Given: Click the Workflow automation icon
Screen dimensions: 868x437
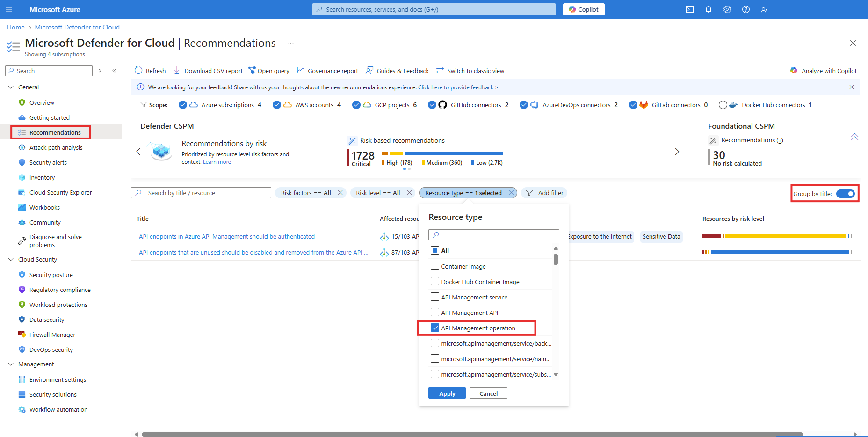Looking at the screenshot, I should point(22,409).
